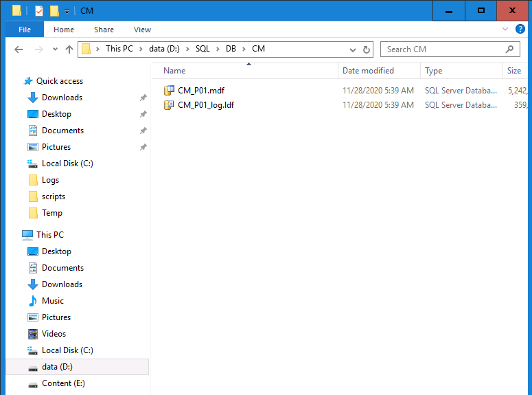The width and height of the screenshot is (532, 395).
Task: Click the pin icon next to Pictures
Action: [x=143, y=147]
